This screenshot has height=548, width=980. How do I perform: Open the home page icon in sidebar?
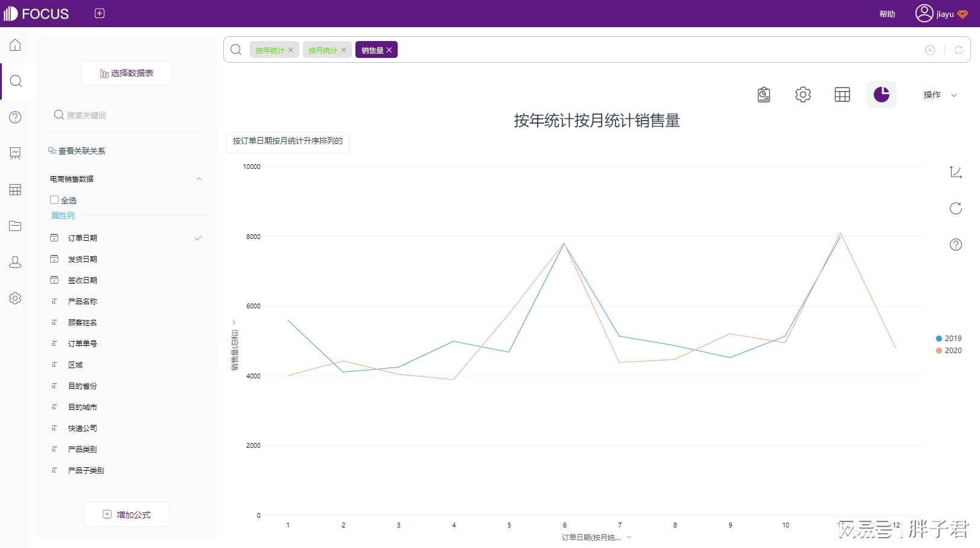(15, 45)
